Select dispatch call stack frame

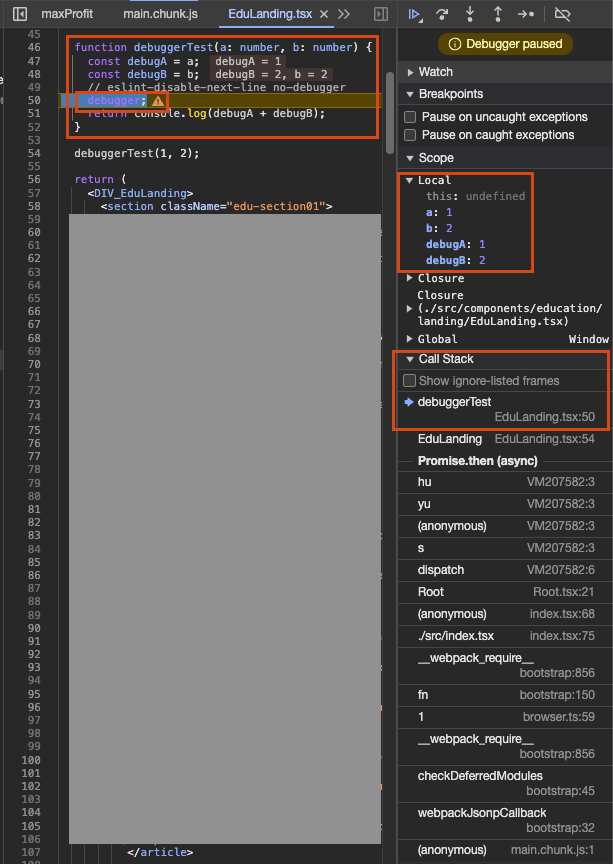(504, 570)
